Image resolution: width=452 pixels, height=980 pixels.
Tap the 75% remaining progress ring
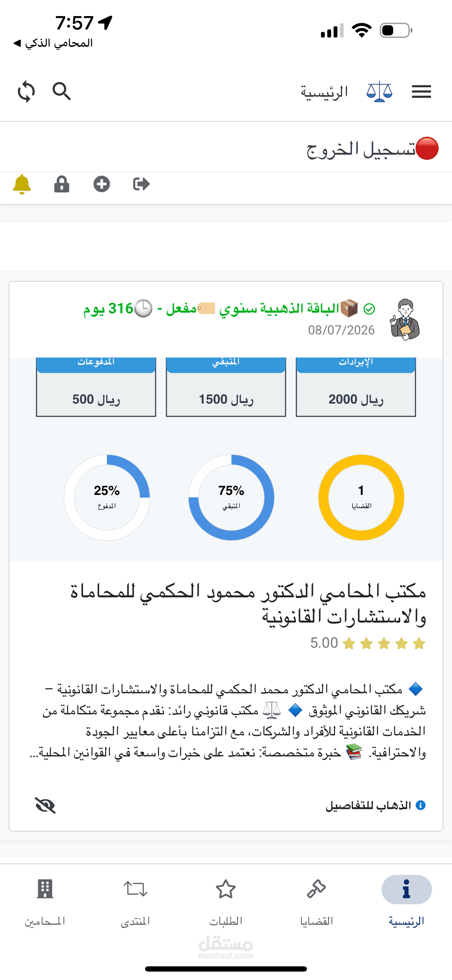point(231,497)
